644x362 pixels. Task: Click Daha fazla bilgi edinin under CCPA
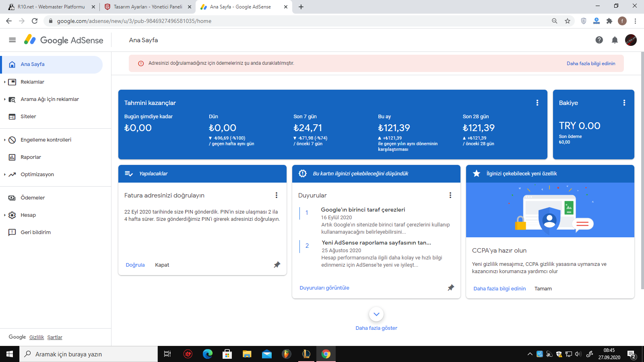coord(500,289)
